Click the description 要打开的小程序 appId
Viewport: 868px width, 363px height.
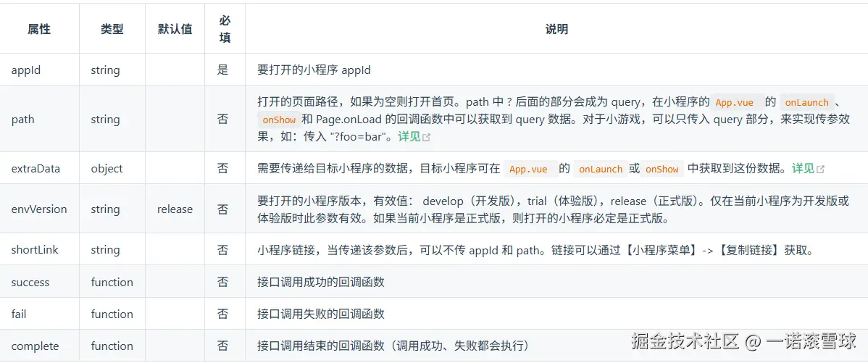pos(314,70)
